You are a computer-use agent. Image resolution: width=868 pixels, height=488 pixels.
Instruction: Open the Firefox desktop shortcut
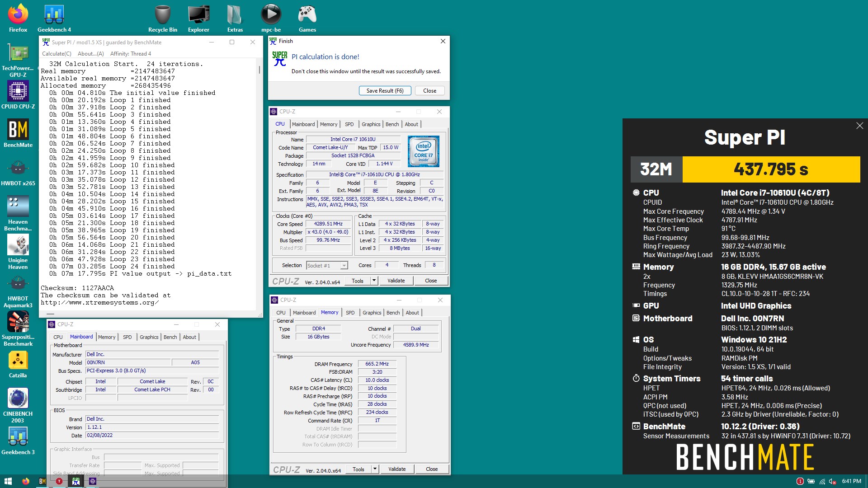click(x=18, y=18)
